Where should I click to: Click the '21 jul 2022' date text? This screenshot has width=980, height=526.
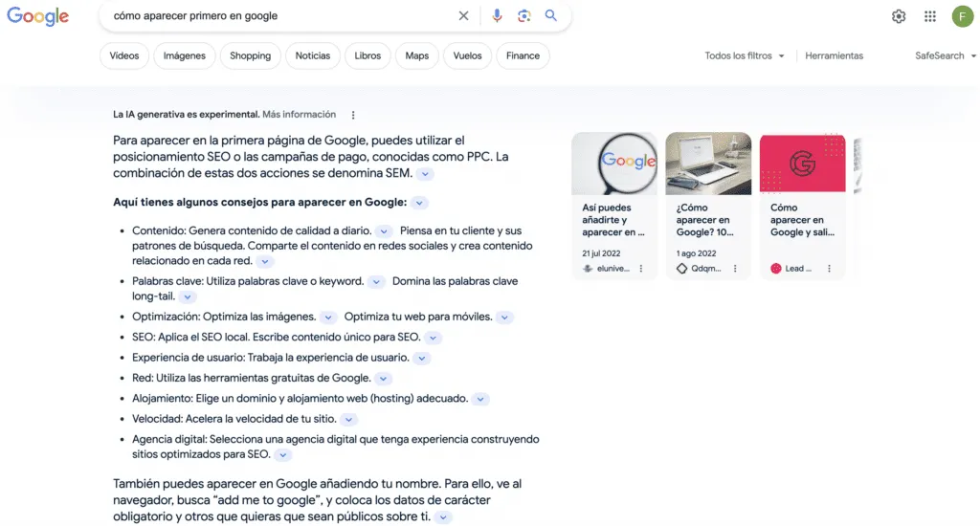click(x=601, y=253)
